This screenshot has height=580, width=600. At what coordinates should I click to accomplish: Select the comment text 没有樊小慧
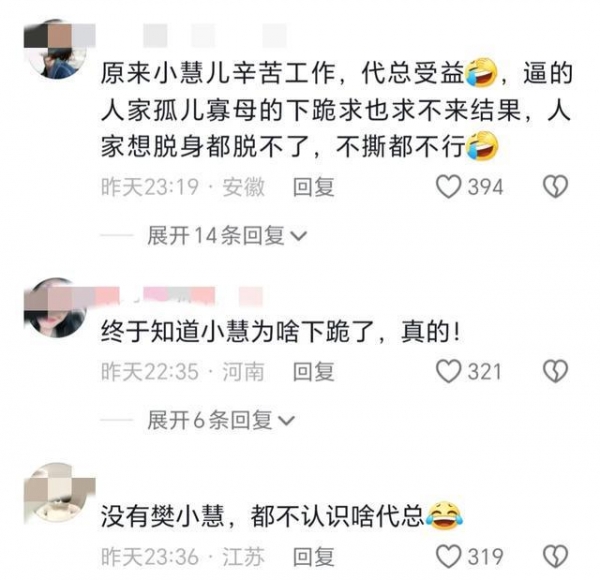(x=282, y=516)
